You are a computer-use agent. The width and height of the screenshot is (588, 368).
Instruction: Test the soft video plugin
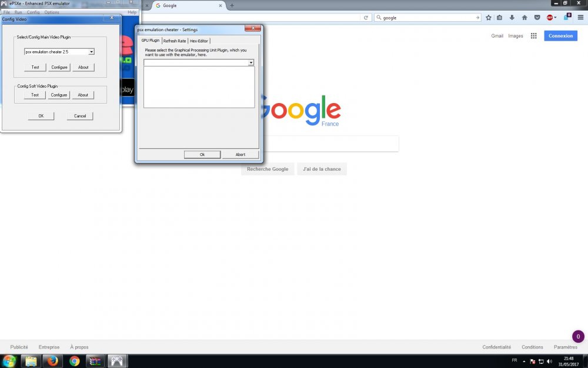coord(35,95)
